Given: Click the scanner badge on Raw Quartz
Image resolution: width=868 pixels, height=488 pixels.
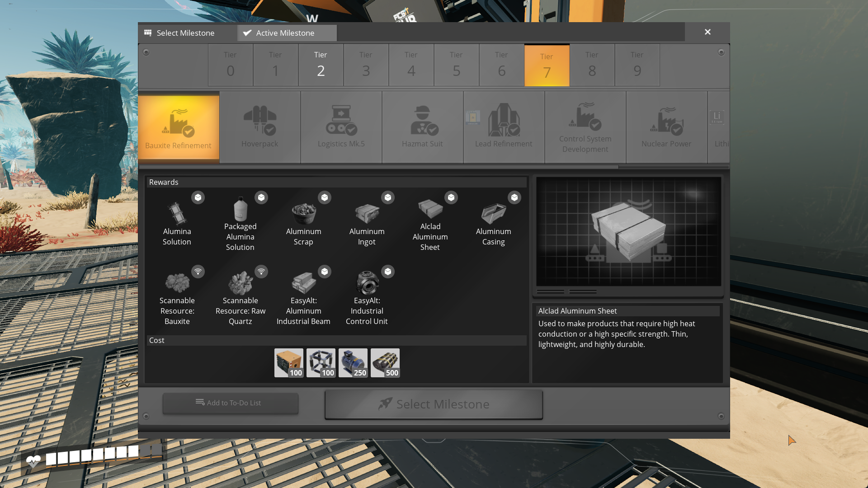Looking at the screenshot, I should (261, 272).
